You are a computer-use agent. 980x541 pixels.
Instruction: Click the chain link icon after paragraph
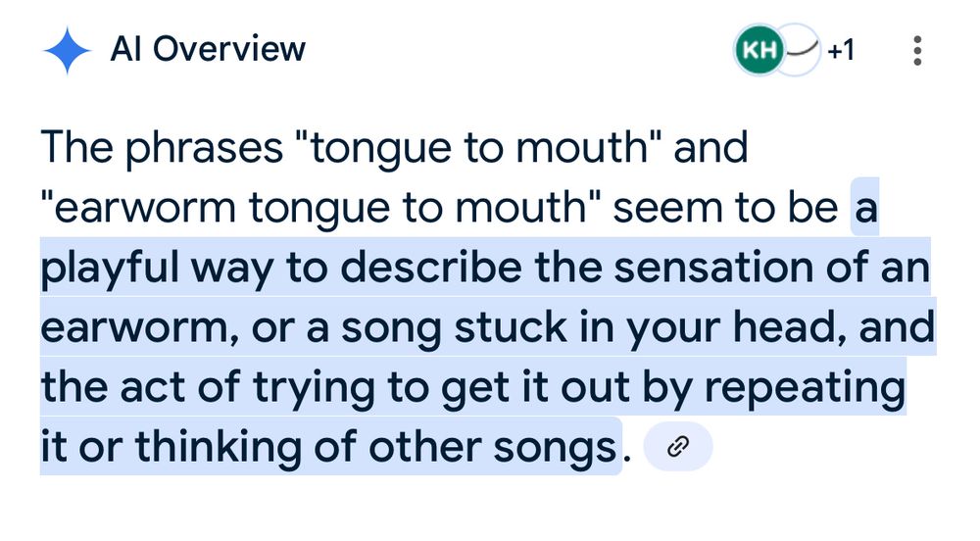click(x=678, y=447)
